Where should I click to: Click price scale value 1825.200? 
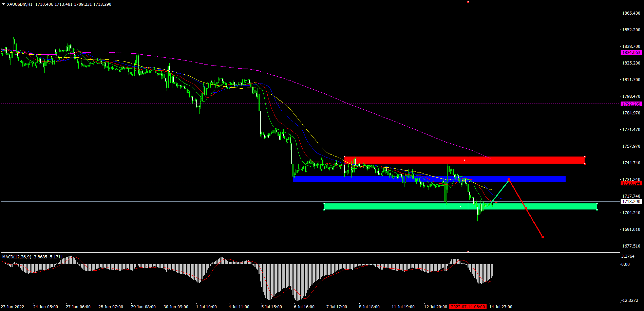point(631,63)
